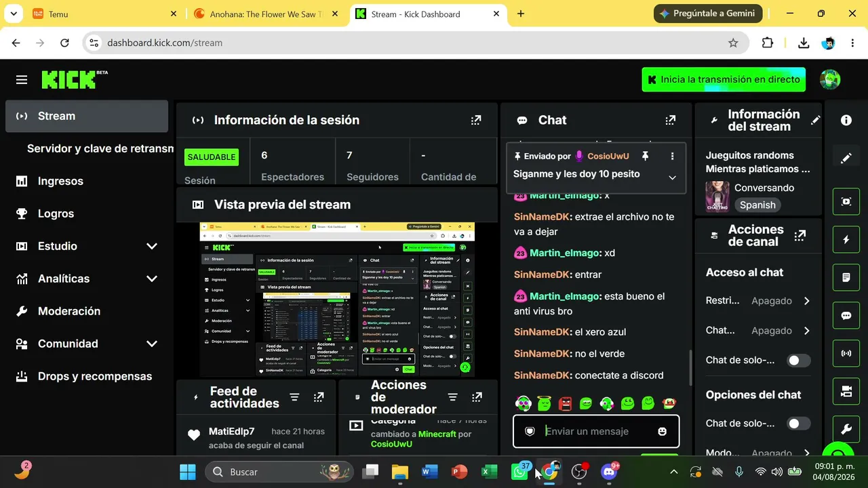Open Discord from the taskbar
Screen dimensions: 868x488
[609, 472]
